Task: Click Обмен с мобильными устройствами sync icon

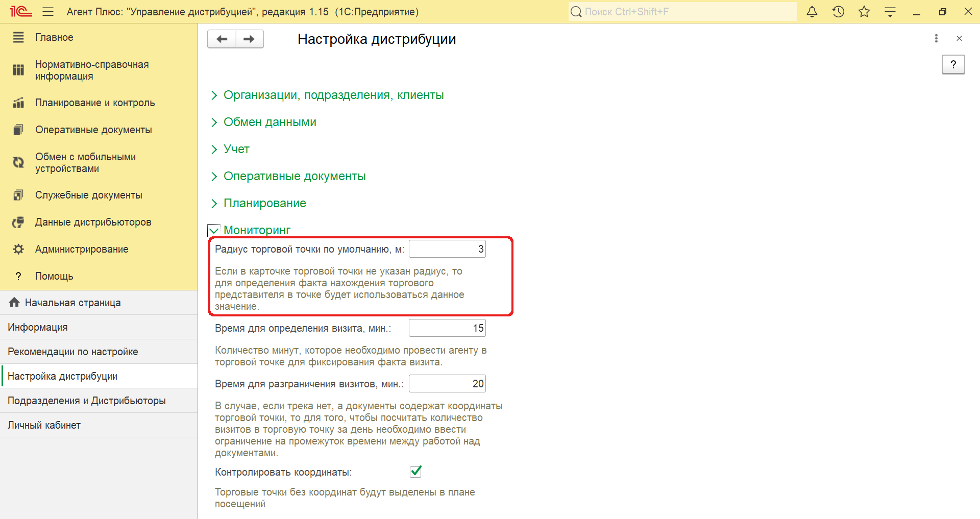Action: (x=18, y=163)
